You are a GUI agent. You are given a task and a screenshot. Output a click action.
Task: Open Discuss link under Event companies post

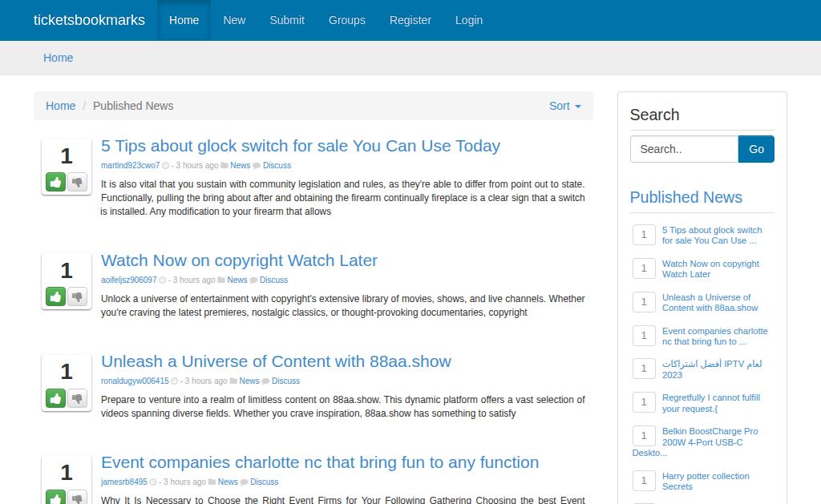coord(265,482)
